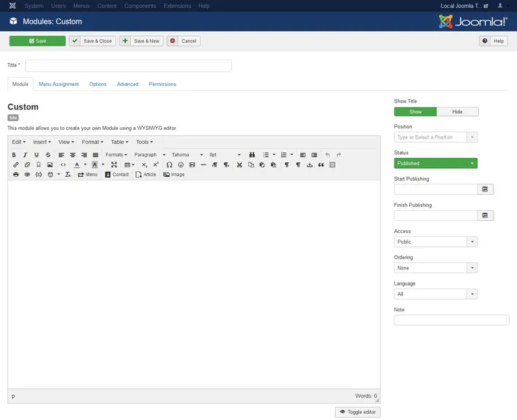Viewport: 517px width, 420px height.
Task: Open the Start Publishing calendar picker
Action: (x=485, y=189)
